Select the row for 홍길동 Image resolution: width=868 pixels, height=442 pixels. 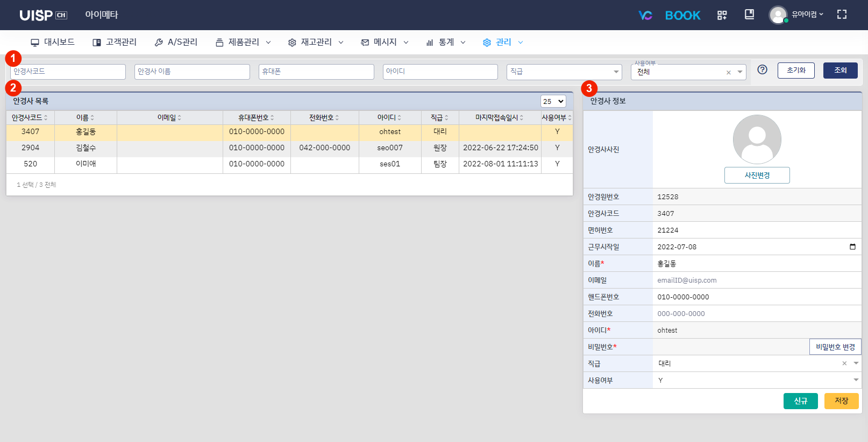pyautogui.click(x=289, y=132)
